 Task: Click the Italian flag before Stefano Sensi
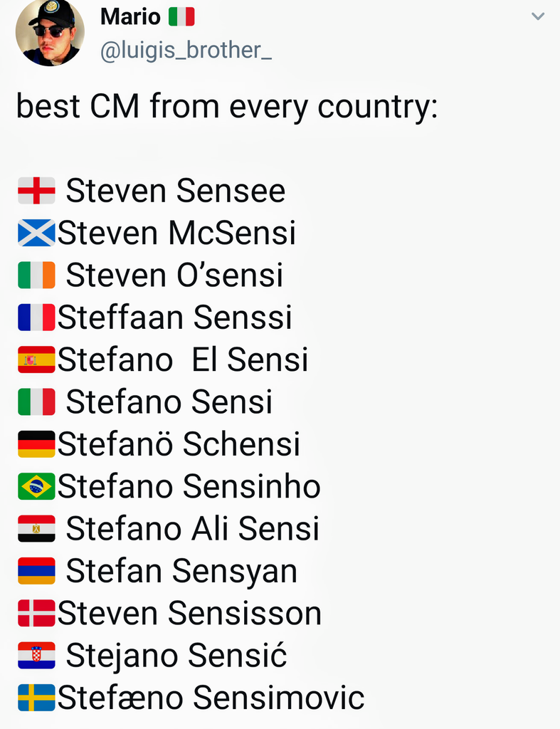click(36, 402)
